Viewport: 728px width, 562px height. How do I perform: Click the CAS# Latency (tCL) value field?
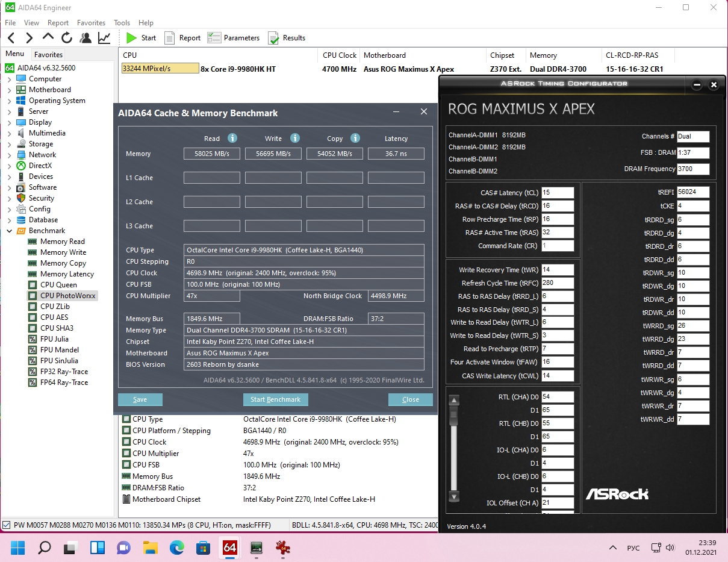click(558, 193)
